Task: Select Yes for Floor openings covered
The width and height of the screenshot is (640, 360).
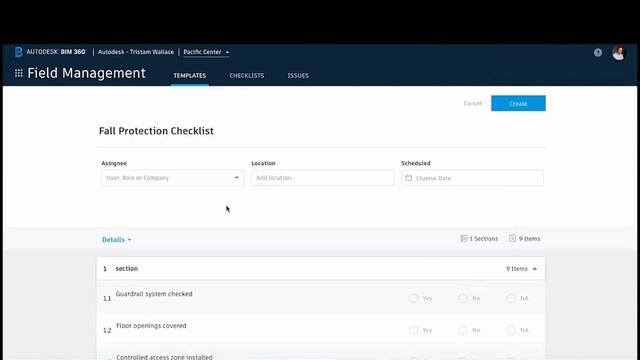Action: (413, 330)
